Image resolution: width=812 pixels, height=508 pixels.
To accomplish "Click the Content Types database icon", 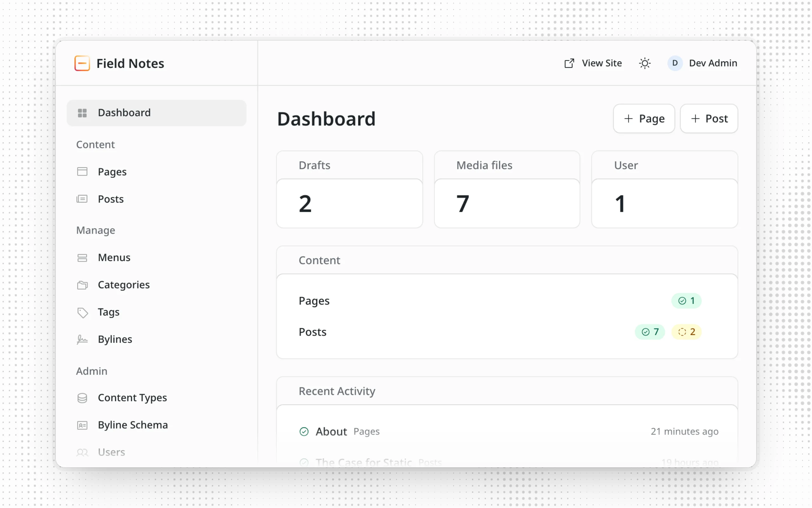I will tap(82, 398).
